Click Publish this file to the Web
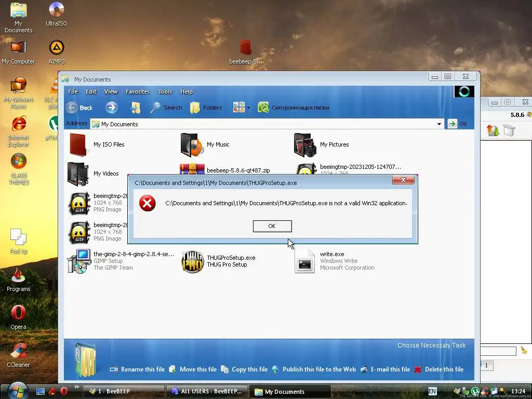532x399 pixels. click(x=314, y=369)
